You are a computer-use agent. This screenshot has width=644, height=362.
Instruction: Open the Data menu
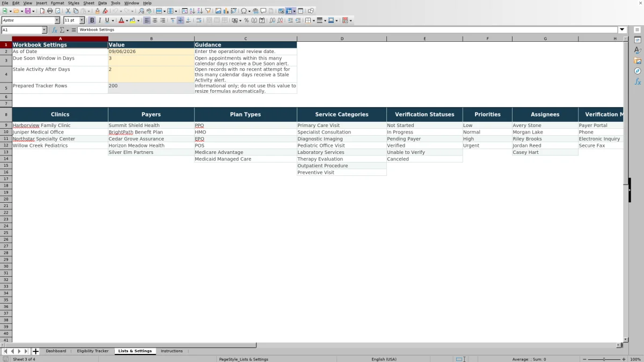pos(102,3)
